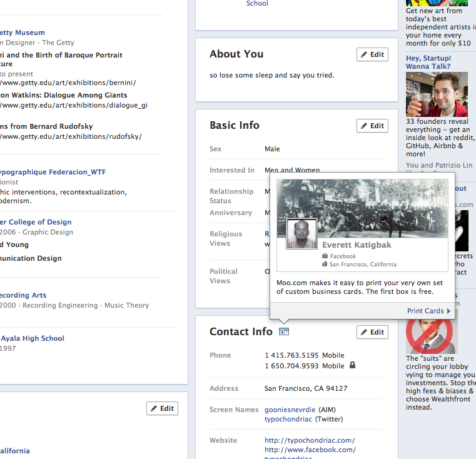Open Typographique Federacion_WTF link
476x459 pixels.
pos(53,172)
